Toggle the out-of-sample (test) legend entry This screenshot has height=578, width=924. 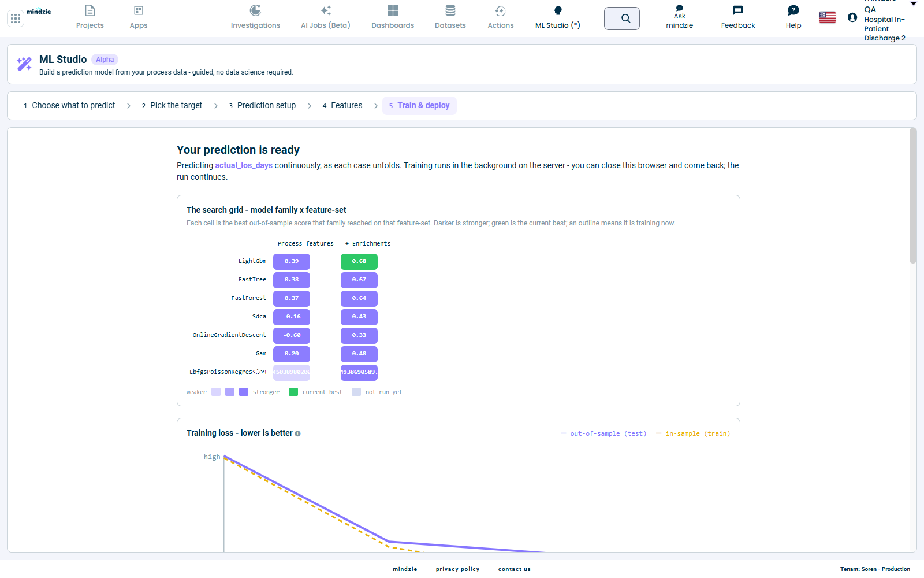tap(603, 433)
